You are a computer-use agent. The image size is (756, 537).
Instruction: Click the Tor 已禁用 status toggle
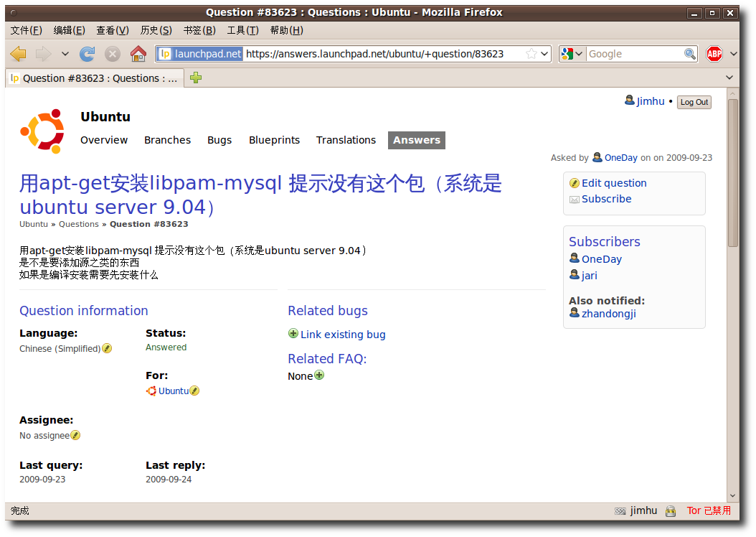(709, 510)
